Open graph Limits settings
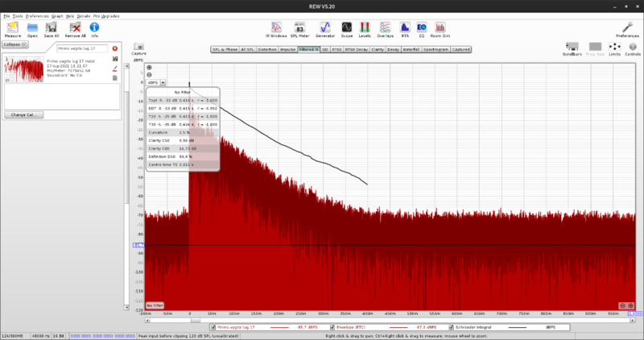This screenshot has width=644, height=340. pyautogui.click(x=615, y=48)
